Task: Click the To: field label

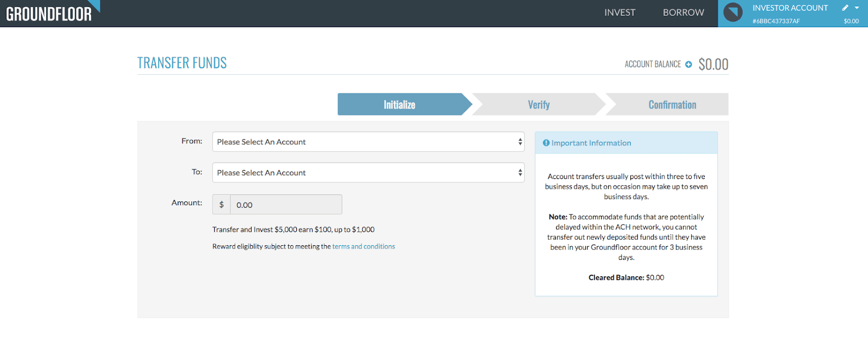Action: [197, 172]
